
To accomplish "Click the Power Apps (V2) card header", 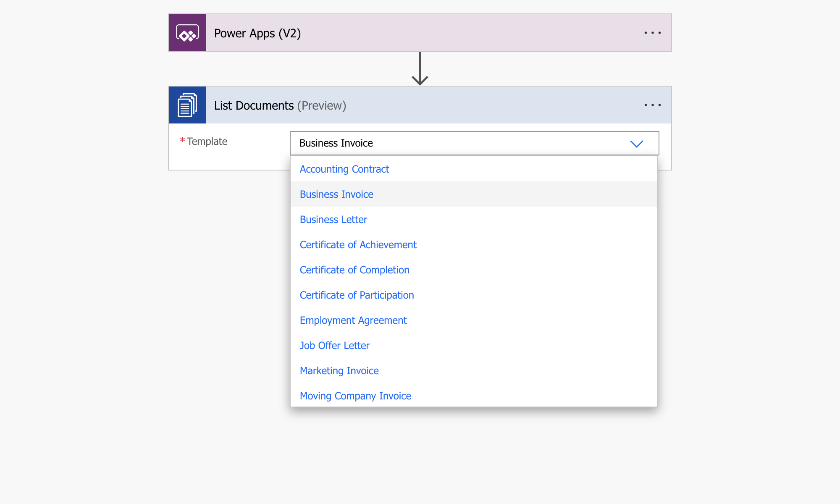I will click(258, 33).
